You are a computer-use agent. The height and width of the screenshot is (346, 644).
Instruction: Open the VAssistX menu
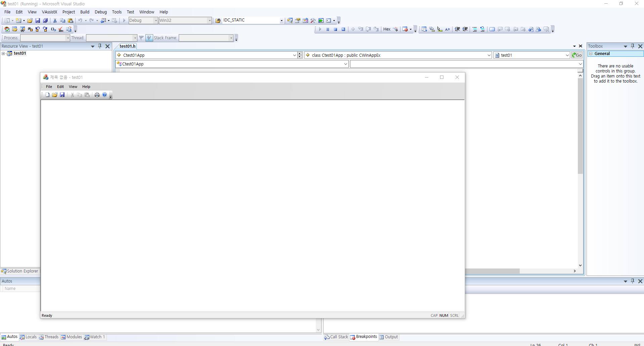point(49,12)
